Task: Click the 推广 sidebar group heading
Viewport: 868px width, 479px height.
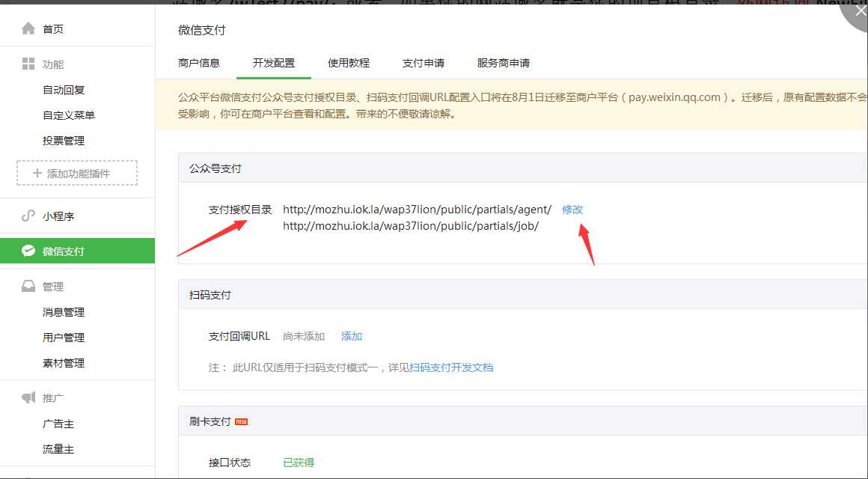Action: point(53,398)
